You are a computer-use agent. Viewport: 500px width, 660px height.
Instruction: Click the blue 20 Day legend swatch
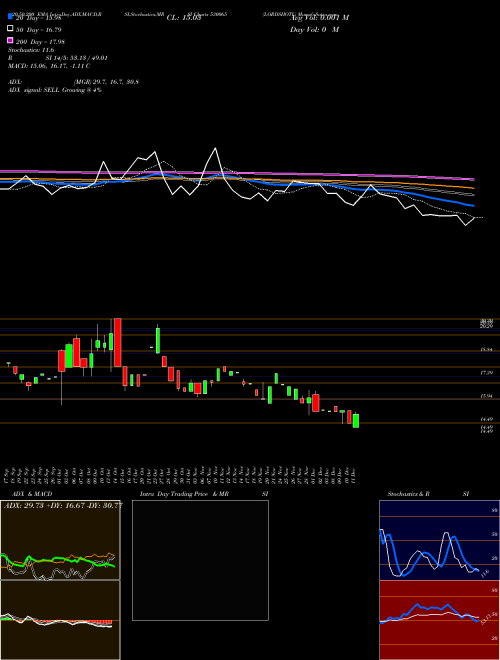[11, 17]
